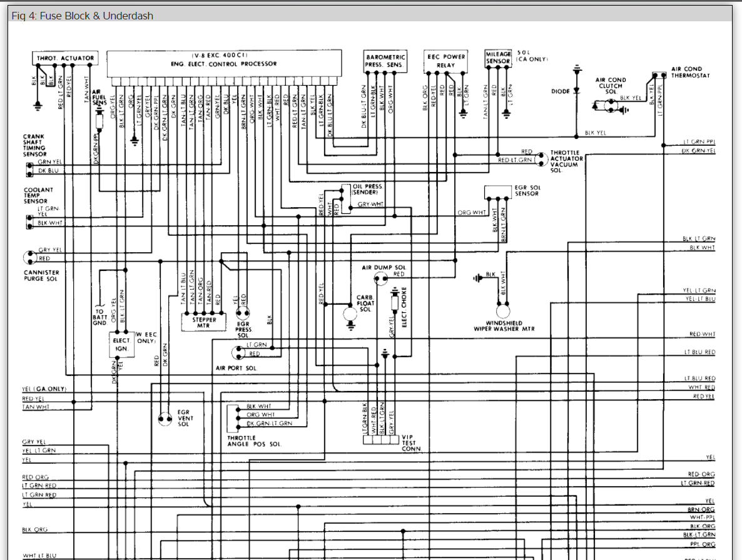Viewport: 742px width, 560px height.
Task: Click the Cannister Purge Sol connector symbol
Action: pos(30,258)
